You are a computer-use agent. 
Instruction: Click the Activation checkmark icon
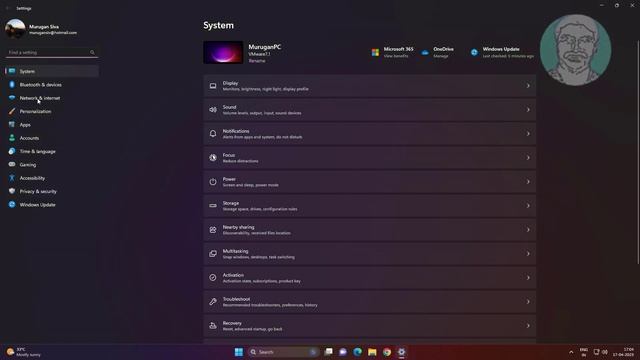point(213,278)
